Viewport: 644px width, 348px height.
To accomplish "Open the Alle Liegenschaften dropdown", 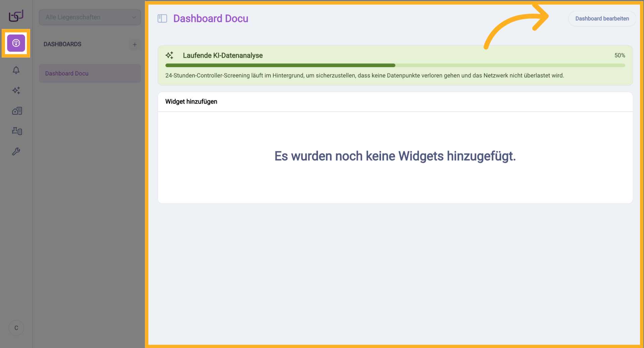I will [x=90, y=17].
